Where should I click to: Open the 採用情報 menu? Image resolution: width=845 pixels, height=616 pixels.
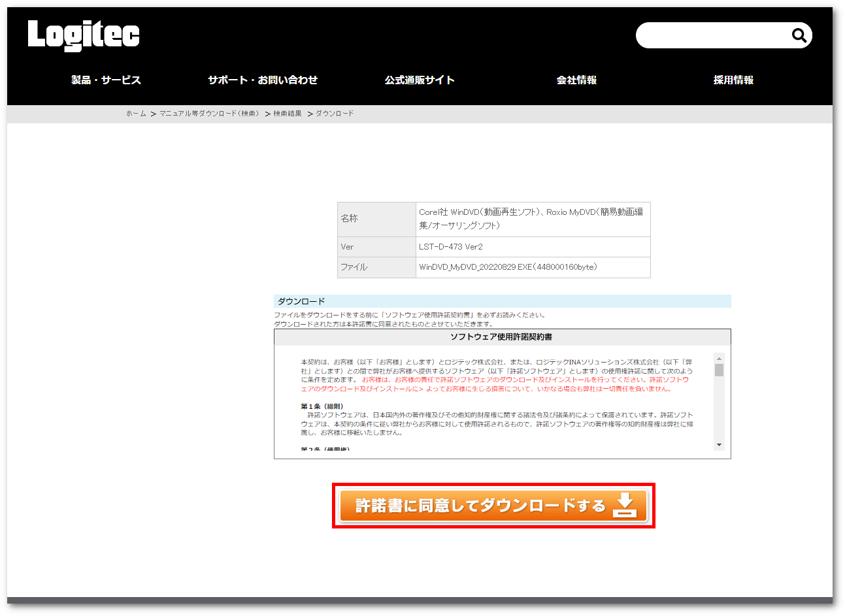pyautogui.click(x=733, y=80)
